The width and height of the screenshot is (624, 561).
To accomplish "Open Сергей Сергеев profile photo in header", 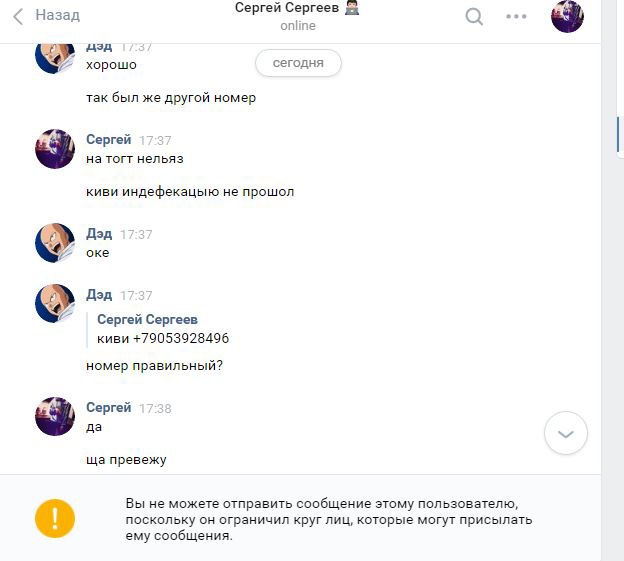I will 567,16.
